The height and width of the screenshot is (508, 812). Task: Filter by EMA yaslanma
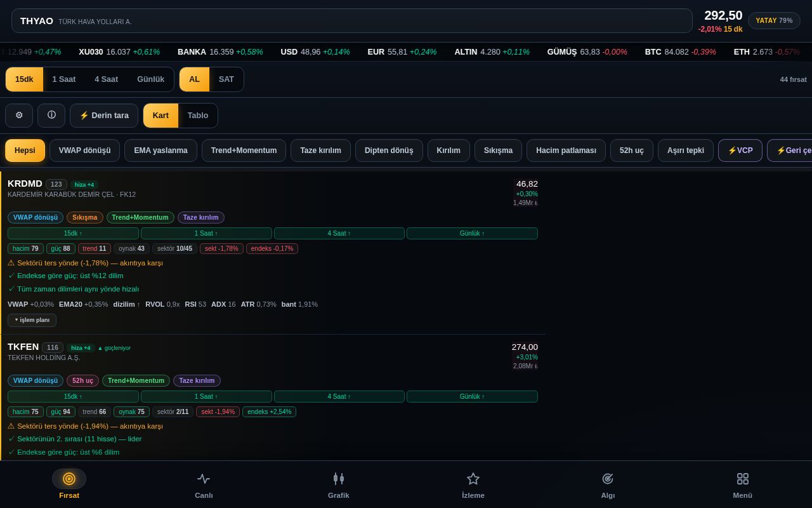(x=160, y=150)
